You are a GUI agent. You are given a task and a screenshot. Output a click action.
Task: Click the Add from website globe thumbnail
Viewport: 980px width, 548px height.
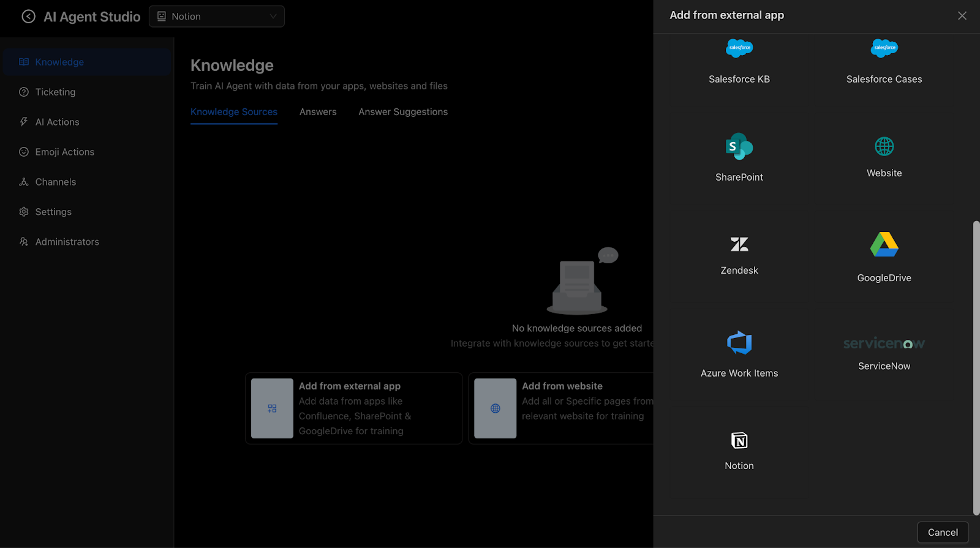coord(496,408)
